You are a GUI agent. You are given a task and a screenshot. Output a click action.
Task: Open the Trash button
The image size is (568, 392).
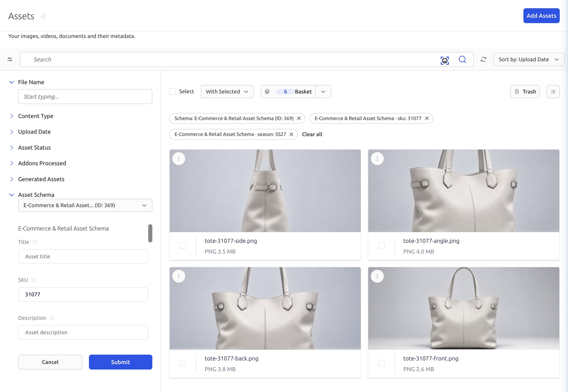tap(525, 92)
